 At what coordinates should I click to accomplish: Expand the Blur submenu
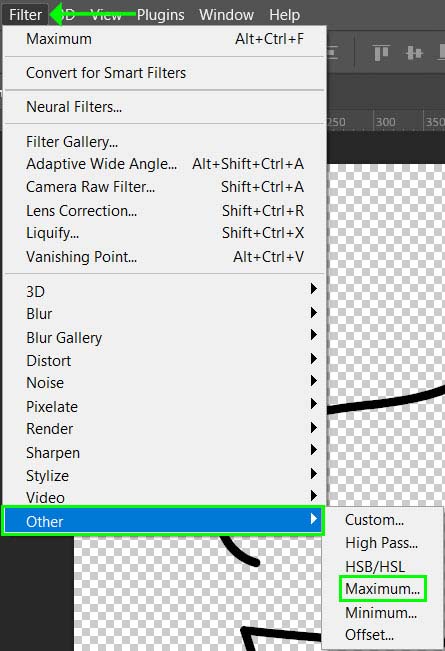(164, 313)
